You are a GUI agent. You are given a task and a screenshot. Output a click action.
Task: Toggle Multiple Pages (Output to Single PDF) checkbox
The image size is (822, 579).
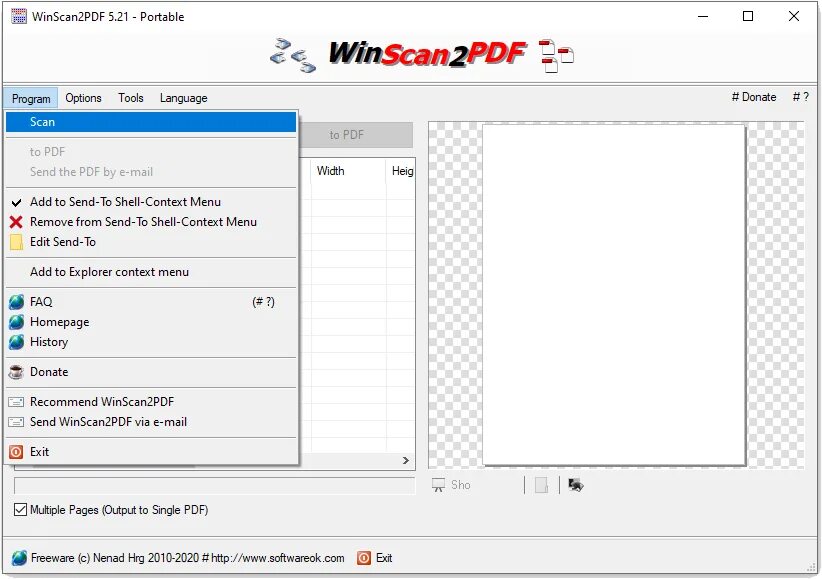20,509
